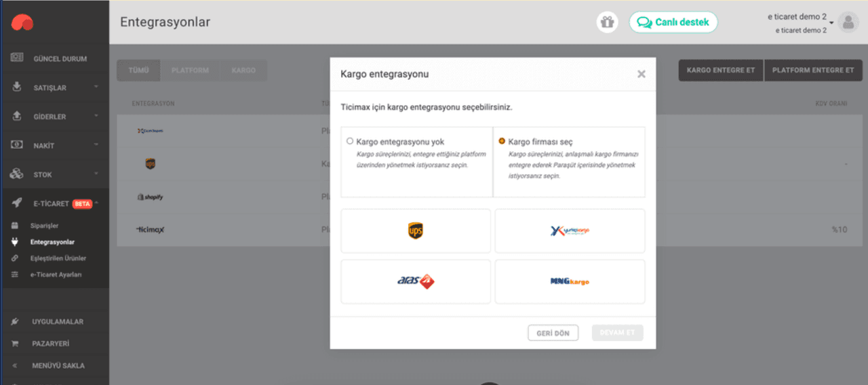Image resolution: width=868 pixels, height=385 pixels.
Task: Open e-Ticaret Ayarları submenu item
Action: pyautogui.click(x=56, y=275)
